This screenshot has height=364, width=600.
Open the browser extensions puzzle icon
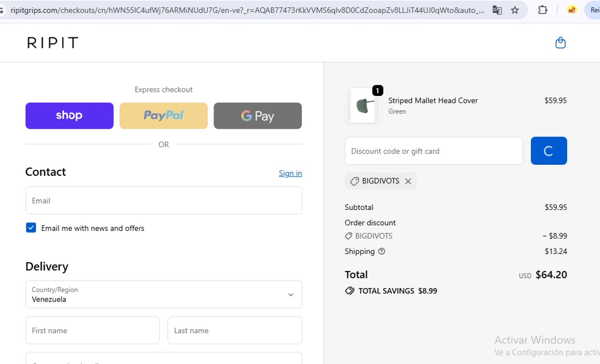point(542,10)
